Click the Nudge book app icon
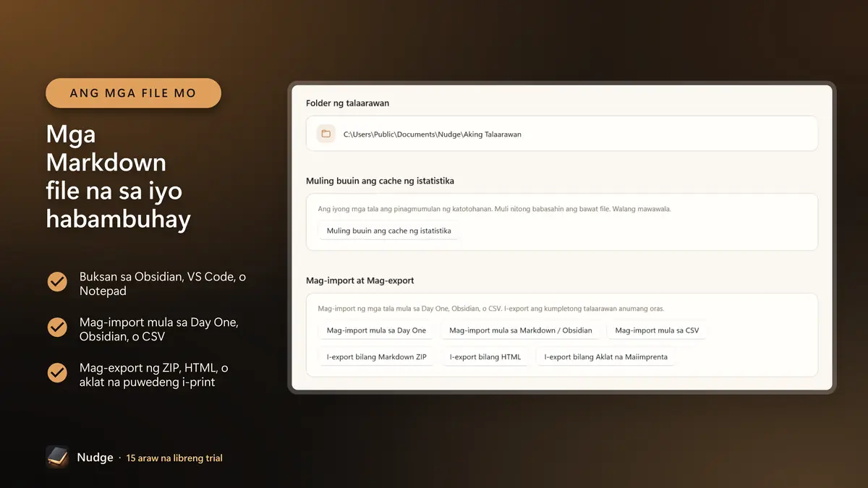 pyautogui.click(x=57, y=457)
